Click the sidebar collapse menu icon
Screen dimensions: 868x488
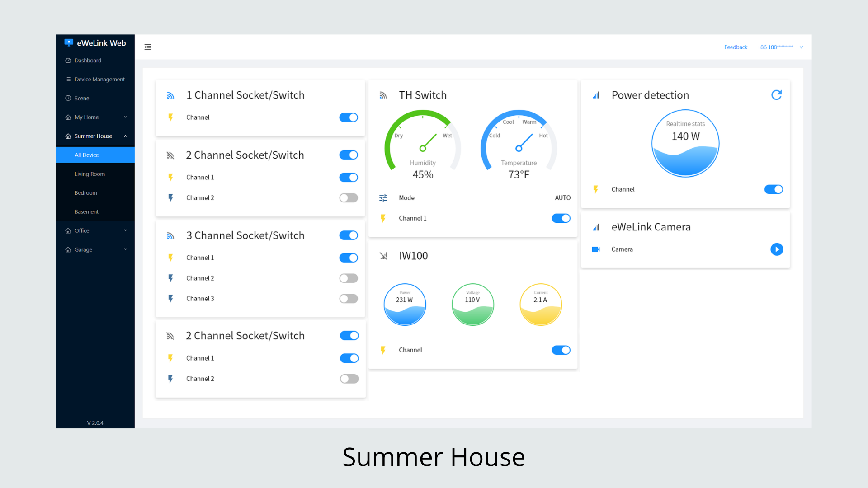pyautogui.click(x=148, y=47)
